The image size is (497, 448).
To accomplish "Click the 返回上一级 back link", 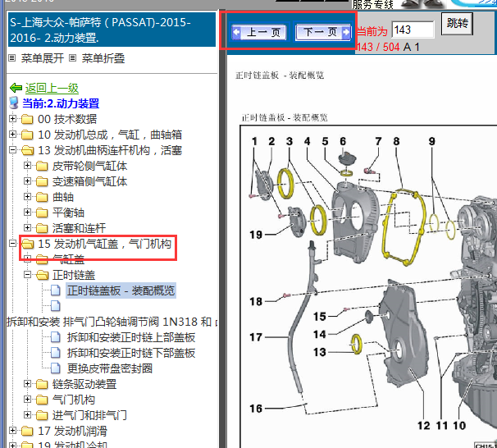I will 52,88.
